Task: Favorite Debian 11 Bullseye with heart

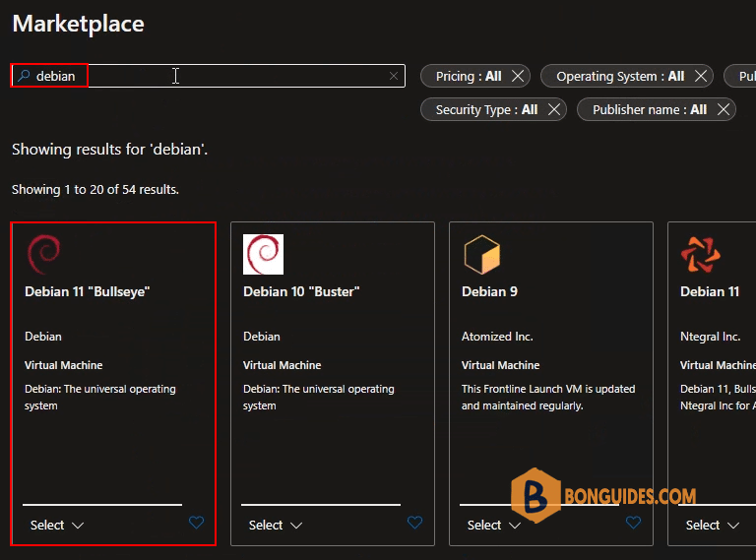Action: coord(196,523)
